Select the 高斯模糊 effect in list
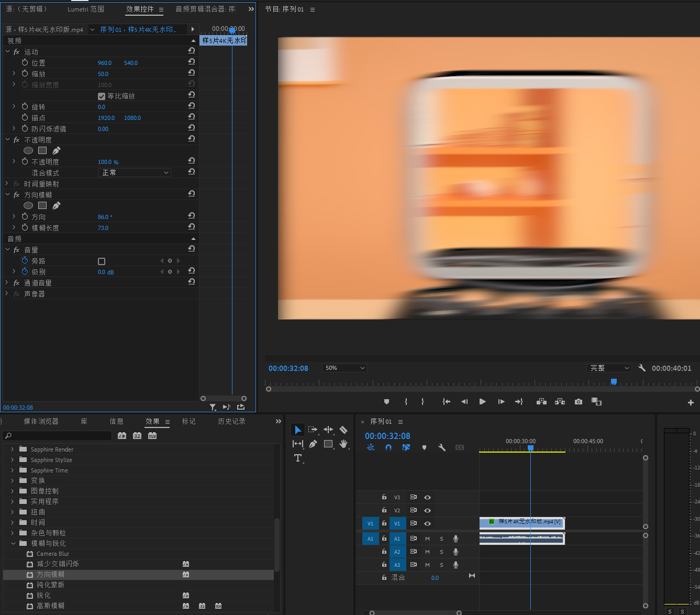The width and height of the screenshot is (700, 615). [50, 606]
